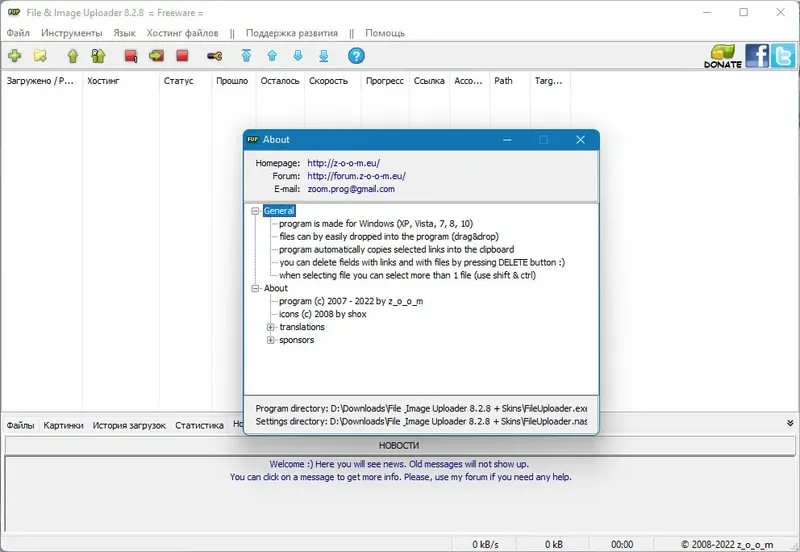
Task: Click the Twitter bird icon
Action: pos(783,56)
